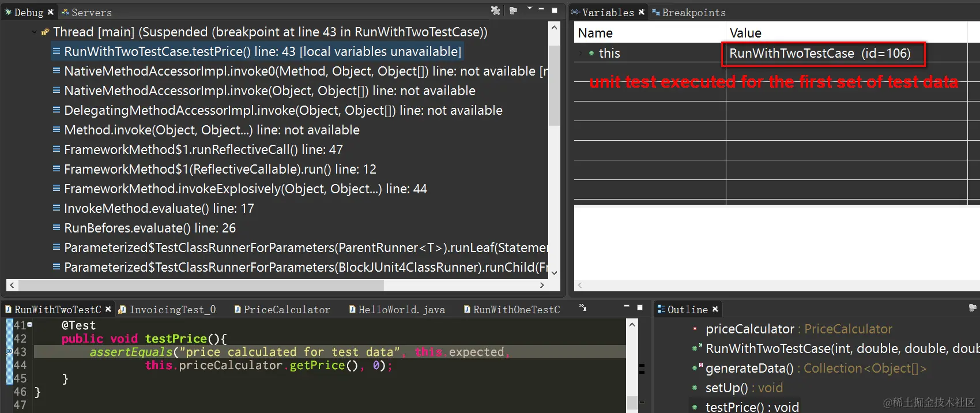This screenshot has width=980, height=413.
Task: Expand the 'this' variable row
Action: (581, 53)
